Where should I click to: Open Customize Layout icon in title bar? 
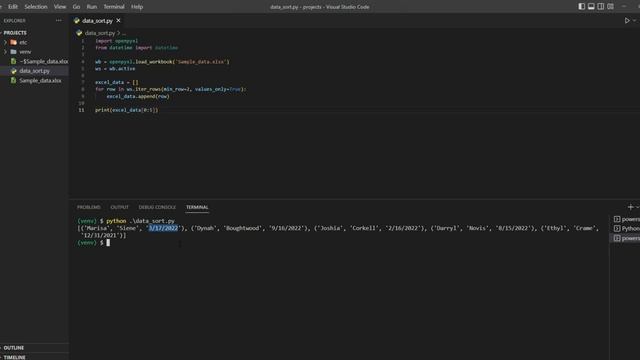[x=610, y=7]
